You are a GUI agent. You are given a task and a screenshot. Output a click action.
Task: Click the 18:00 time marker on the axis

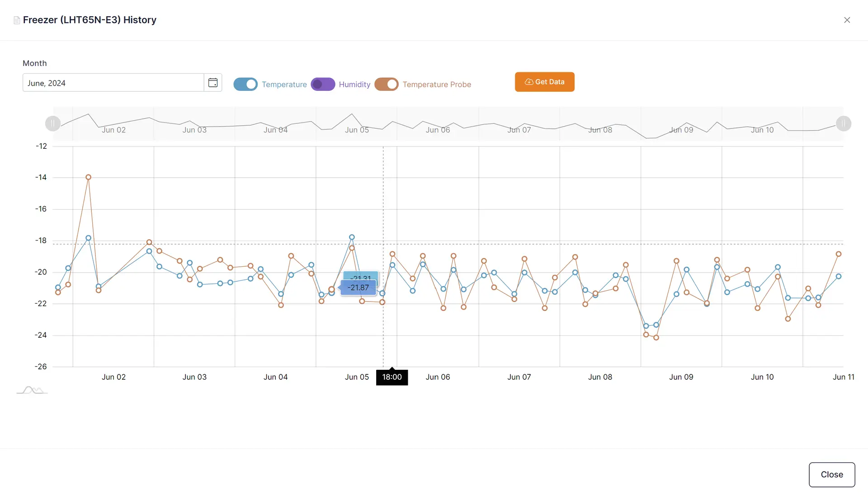tap(392, 377)
